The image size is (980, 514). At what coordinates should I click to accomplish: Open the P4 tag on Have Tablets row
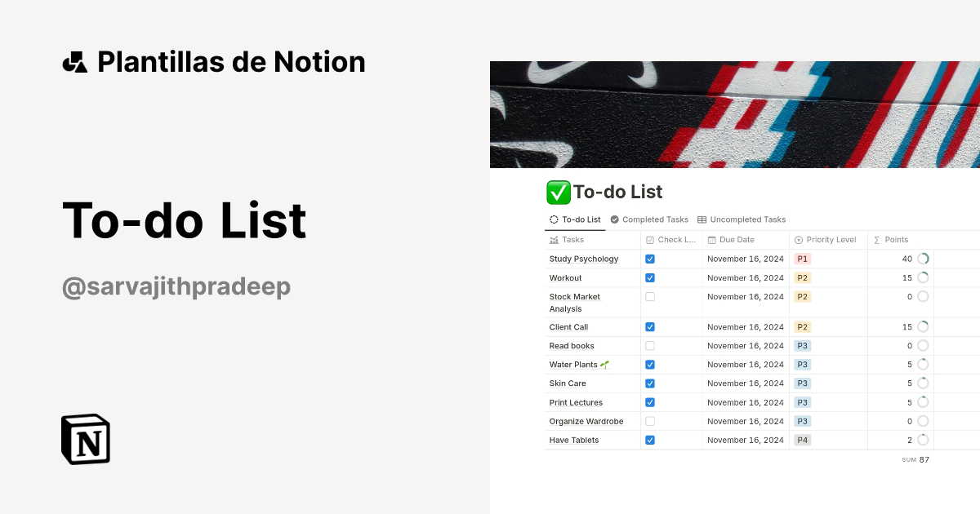tap(802, 440)
